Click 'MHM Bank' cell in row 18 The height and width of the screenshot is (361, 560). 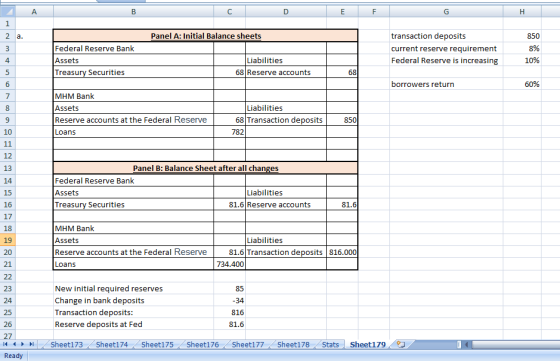coord(134,228)
